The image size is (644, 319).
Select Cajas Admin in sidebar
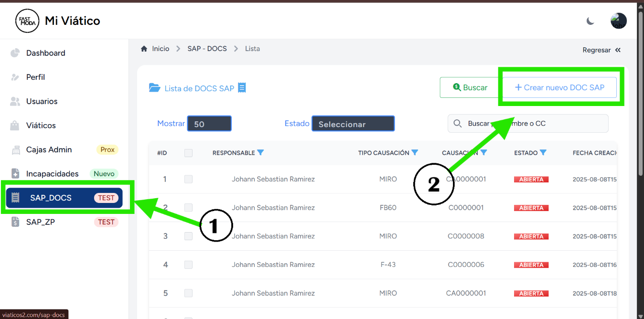tap(49, 149)
